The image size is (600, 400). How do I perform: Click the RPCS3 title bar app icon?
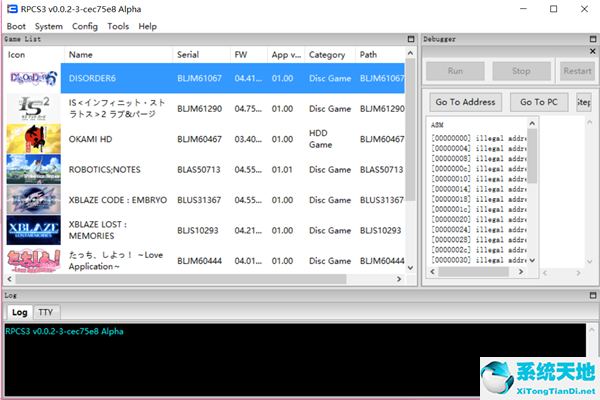(12, 9)
